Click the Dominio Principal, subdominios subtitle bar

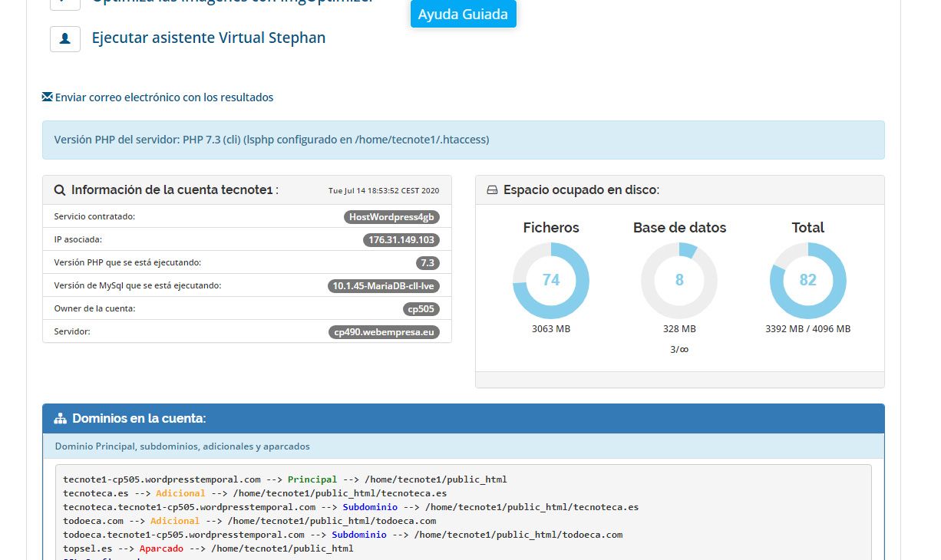[464, 446]
